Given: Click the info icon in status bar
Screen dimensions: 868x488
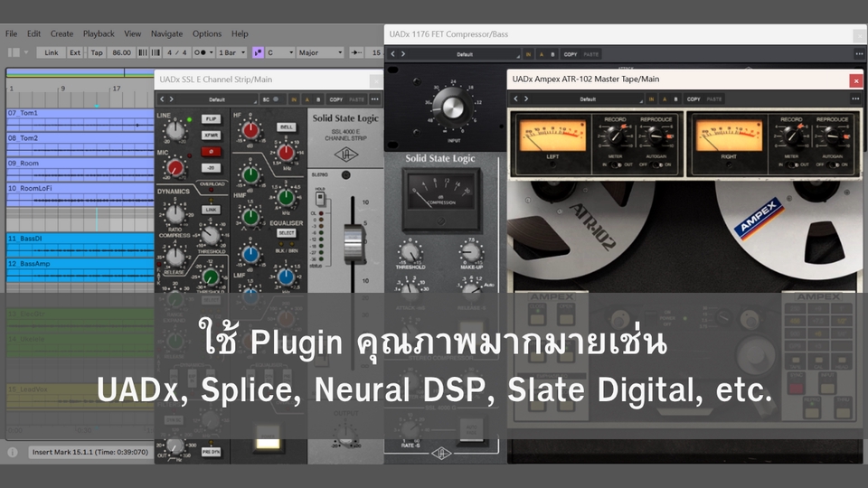Looking at the screenshot, I should 12,452.
